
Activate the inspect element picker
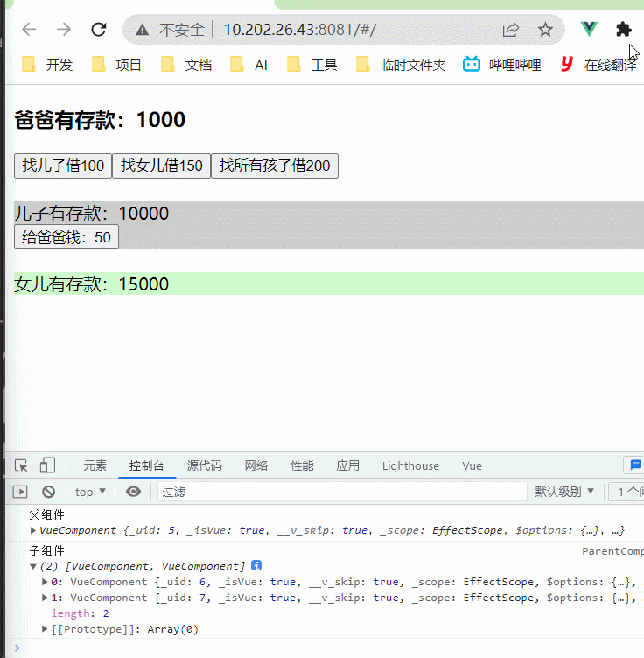21,465
